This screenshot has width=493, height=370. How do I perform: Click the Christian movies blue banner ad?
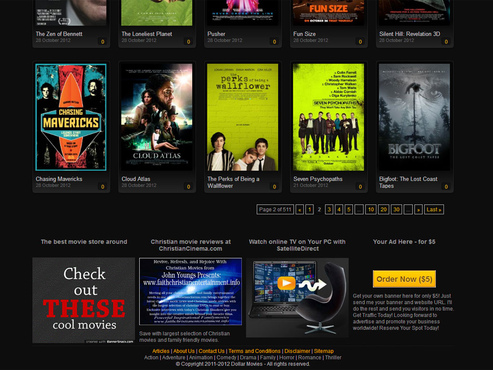pyautogui.click(x=191, y=291)
